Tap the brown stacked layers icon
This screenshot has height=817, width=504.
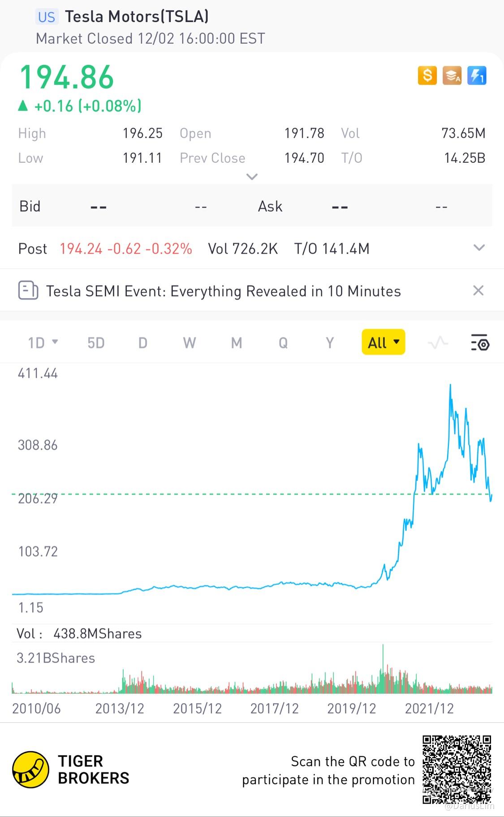(x=452, y=75)
